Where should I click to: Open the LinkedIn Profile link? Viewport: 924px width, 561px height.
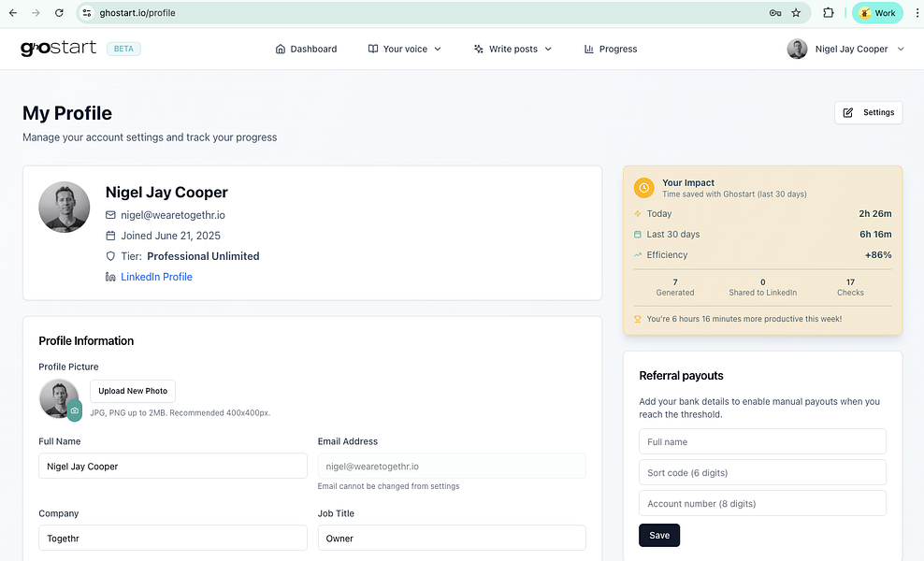(x=156, y=277)
